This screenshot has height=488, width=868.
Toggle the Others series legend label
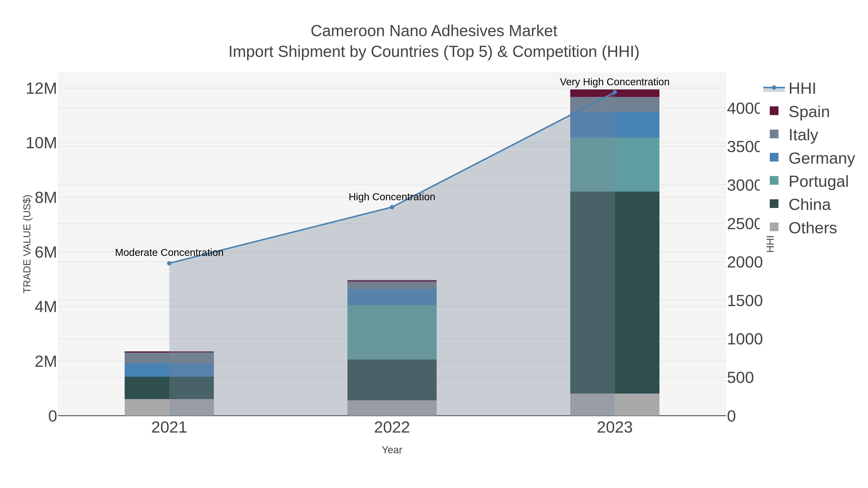[813, 228]
